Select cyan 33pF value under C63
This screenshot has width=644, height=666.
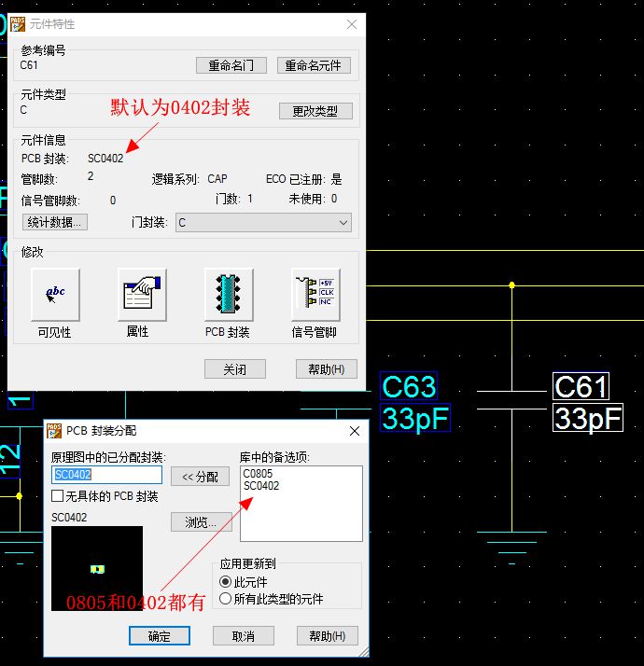pos(415,418)
